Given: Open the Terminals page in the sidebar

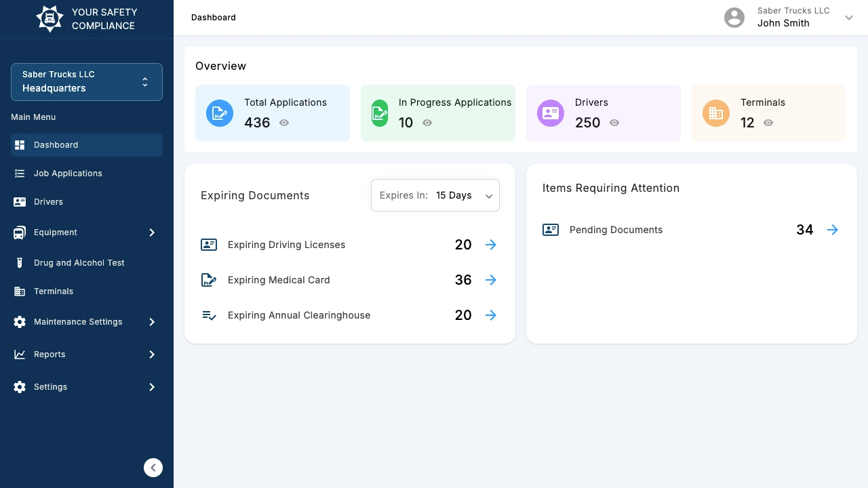Looking at the screenshot, I should [54, 291].
